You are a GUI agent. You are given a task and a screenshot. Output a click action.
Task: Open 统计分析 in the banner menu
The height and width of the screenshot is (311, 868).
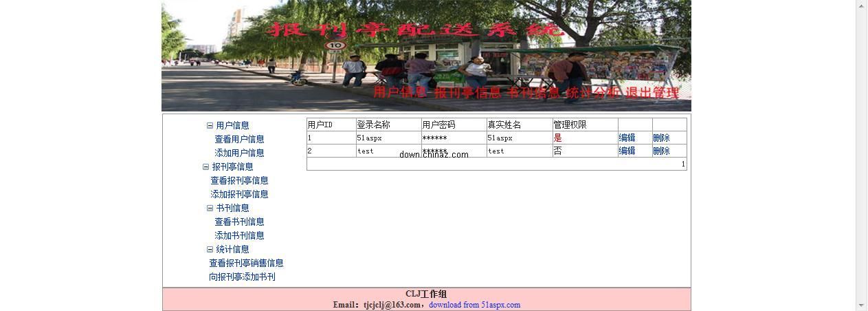[591, 92]
